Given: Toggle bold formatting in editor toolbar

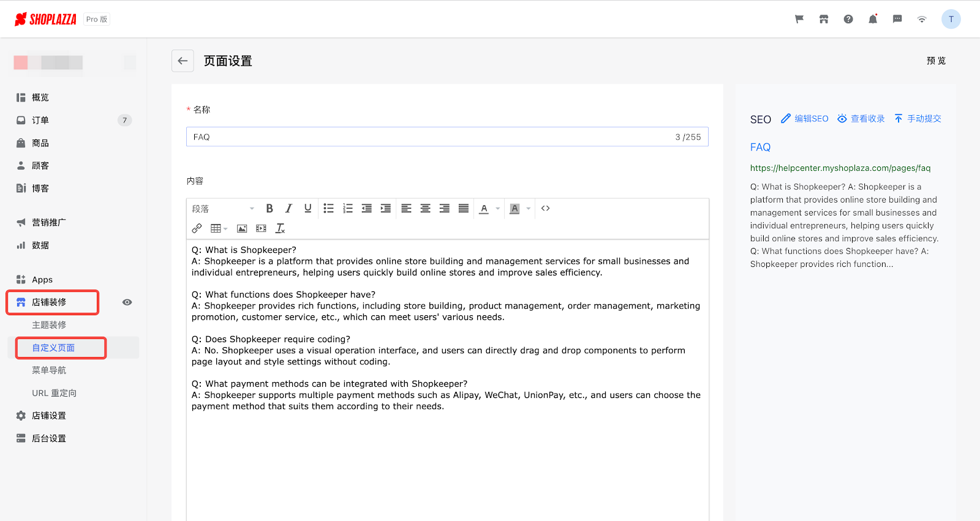Looking at the screenshot, I should 269,209.
